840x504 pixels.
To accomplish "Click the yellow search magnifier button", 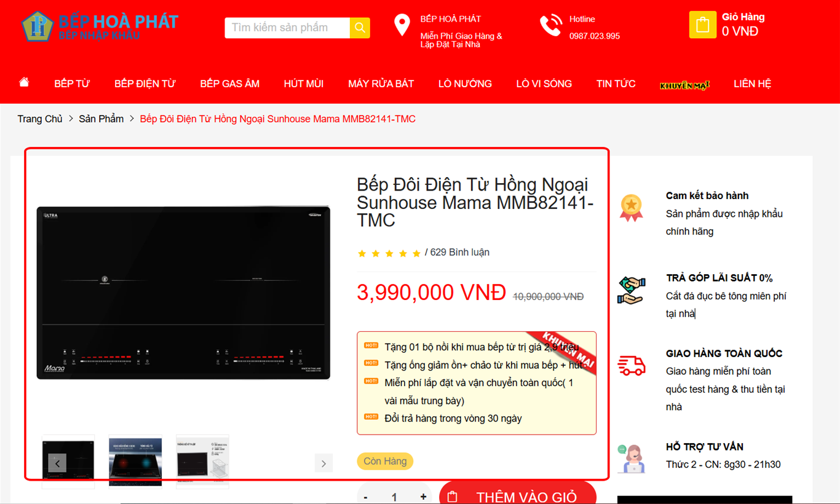I will 360,28.
